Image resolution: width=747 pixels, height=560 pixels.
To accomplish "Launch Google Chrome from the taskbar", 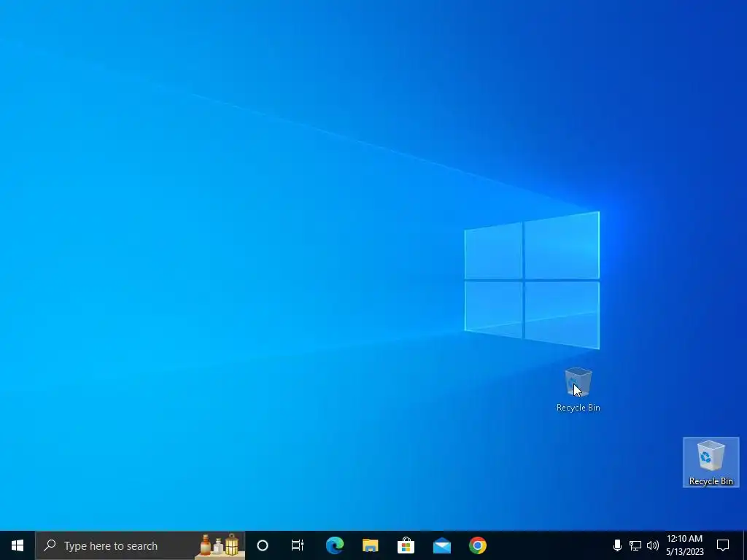I will [x=477, y=545].
